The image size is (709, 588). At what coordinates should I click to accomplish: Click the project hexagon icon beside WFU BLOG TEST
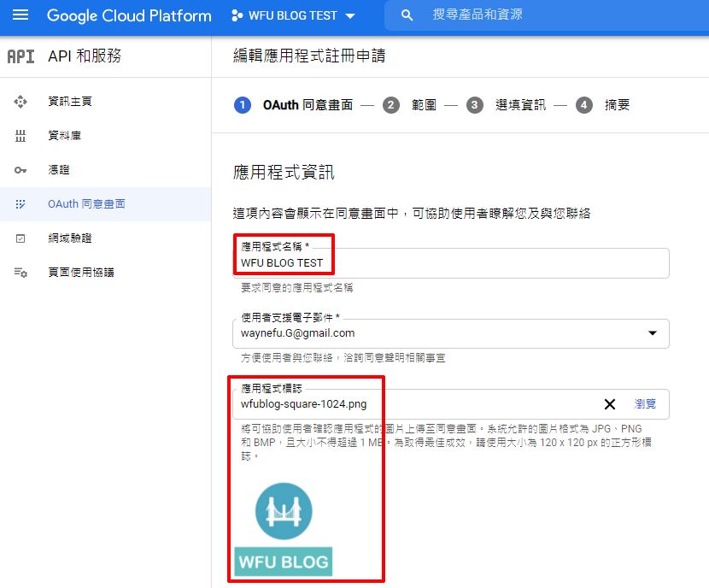click(x=237, y=15)
